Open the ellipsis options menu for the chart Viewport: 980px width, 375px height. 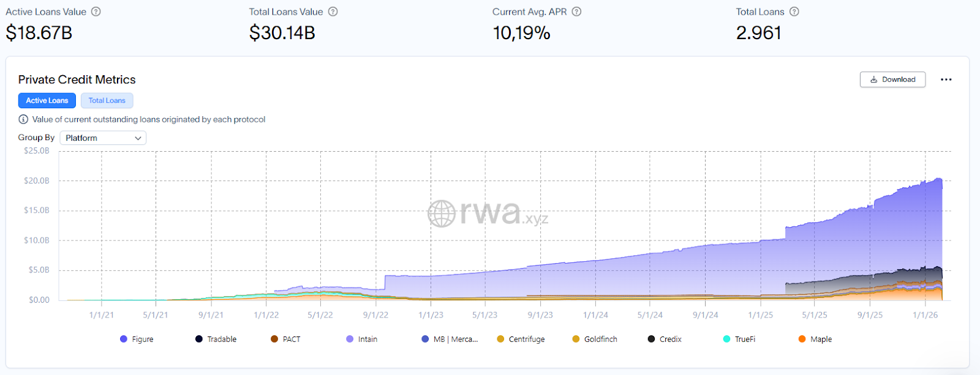click(946, 80)
